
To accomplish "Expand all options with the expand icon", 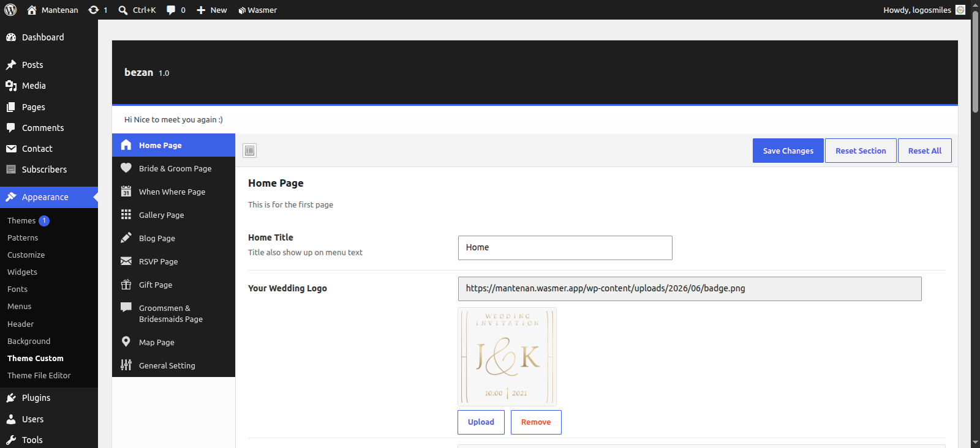I will click(250, 151).
